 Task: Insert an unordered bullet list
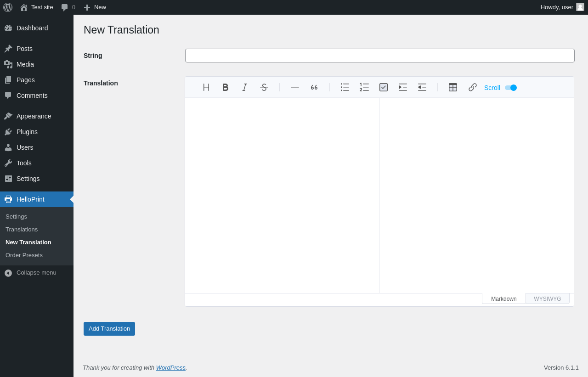(x=345, y=87)
